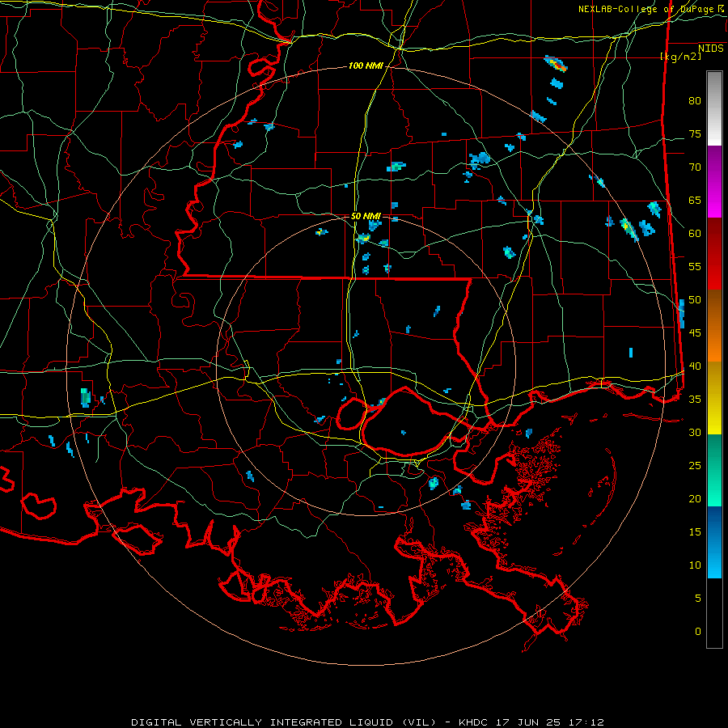Viewport: 728px width, 728px height.
Task: Pick the black bottom segment of color scale
Action: point(714,613)
